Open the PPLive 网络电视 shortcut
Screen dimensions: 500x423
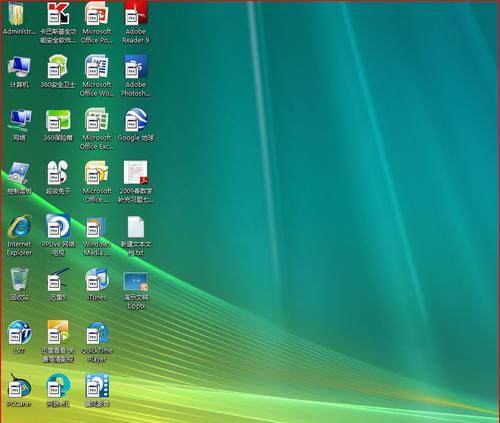pyautogui.click(x=58, y=227)
